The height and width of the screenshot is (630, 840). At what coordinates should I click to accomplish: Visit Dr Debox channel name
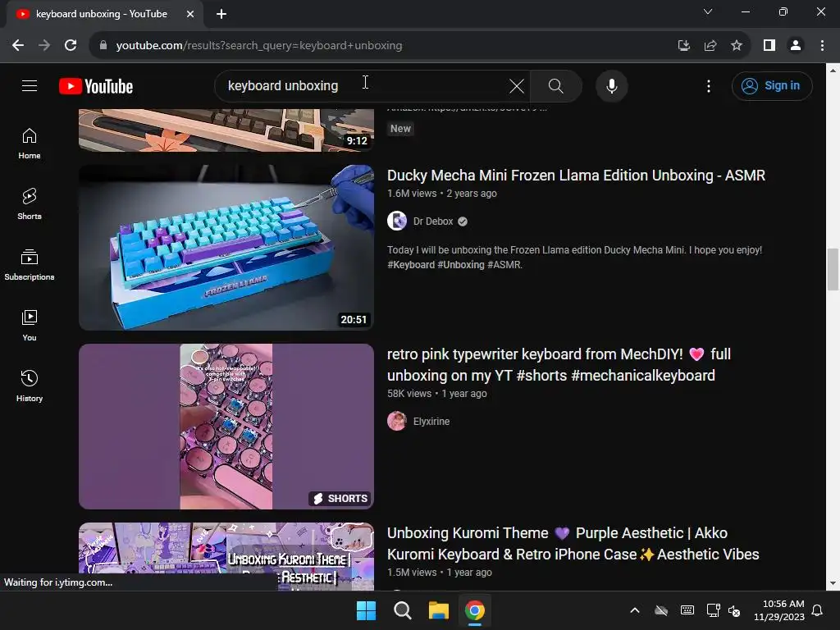click(433, 221)
